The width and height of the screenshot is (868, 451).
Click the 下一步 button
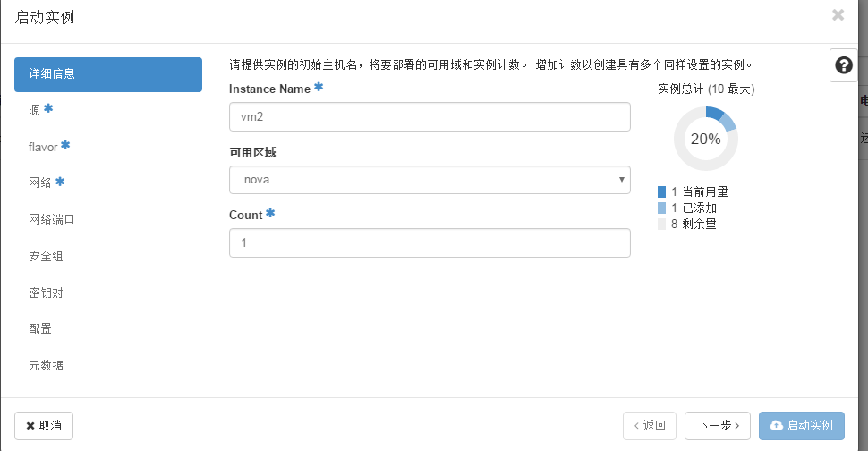point(718,426)
